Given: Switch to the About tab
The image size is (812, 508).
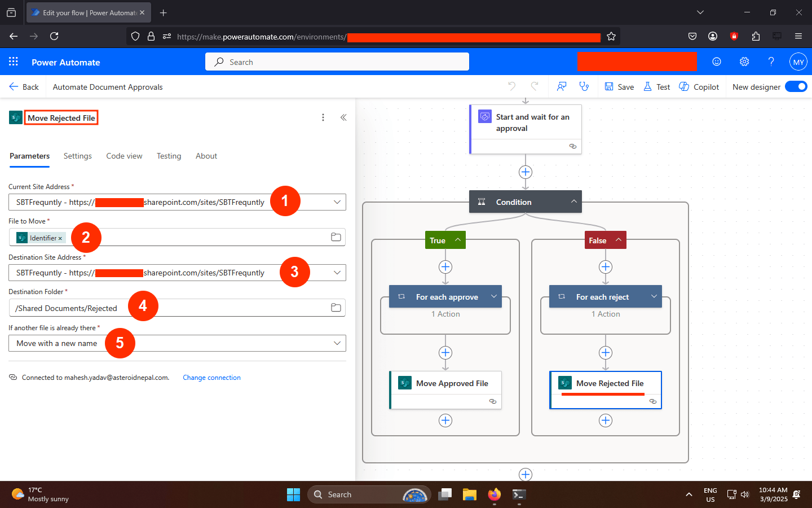Looking at the screenshot, I should 206,156.
